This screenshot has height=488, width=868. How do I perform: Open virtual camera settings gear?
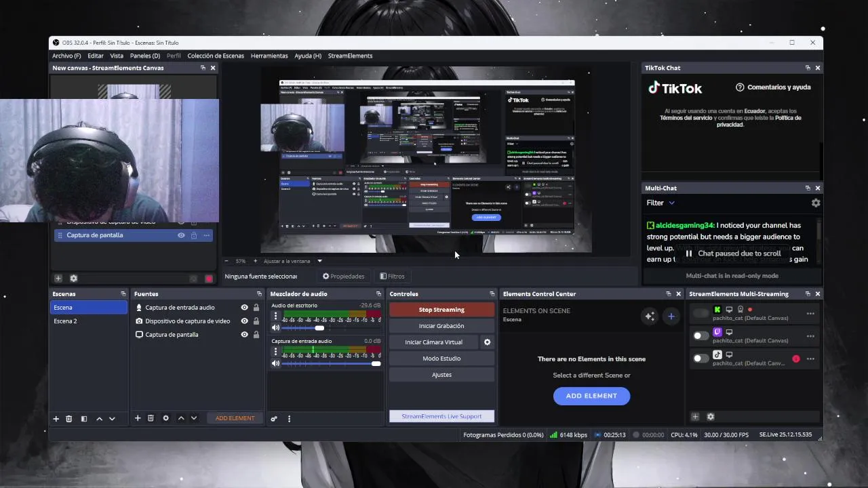487,342
